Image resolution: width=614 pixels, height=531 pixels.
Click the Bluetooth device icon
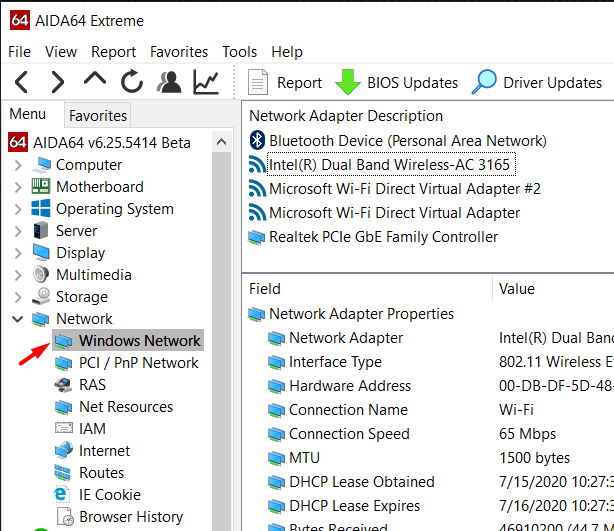click(x=257, y=140)
